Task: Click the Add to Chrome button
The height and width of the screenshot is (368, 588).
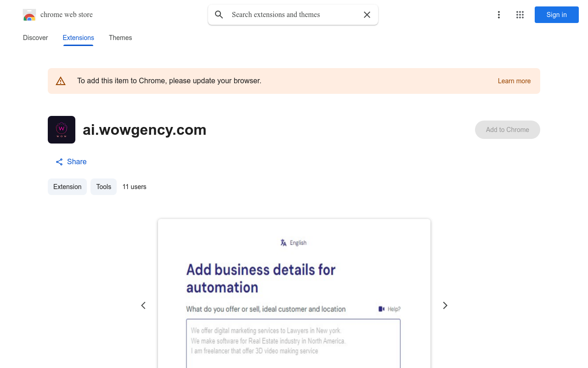Action: (508, 130)
